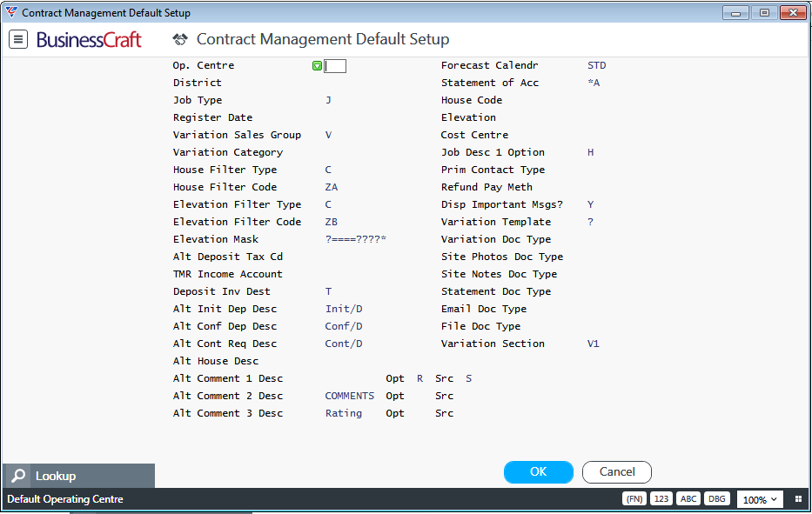
Task: Click Statement of Acc value *A
Action: click(x=594, y=83)
